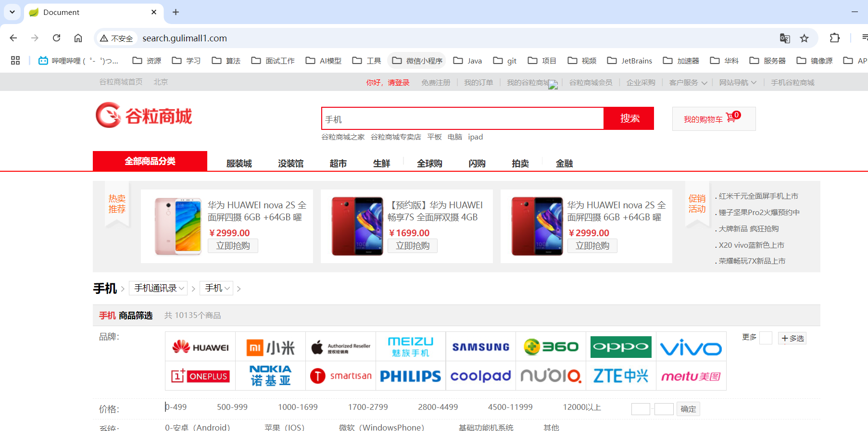Select the NOKIA 诺基亚 brand
Image resolution: width=868 pixels, height=431 pixels.
(x=271, y=376)
